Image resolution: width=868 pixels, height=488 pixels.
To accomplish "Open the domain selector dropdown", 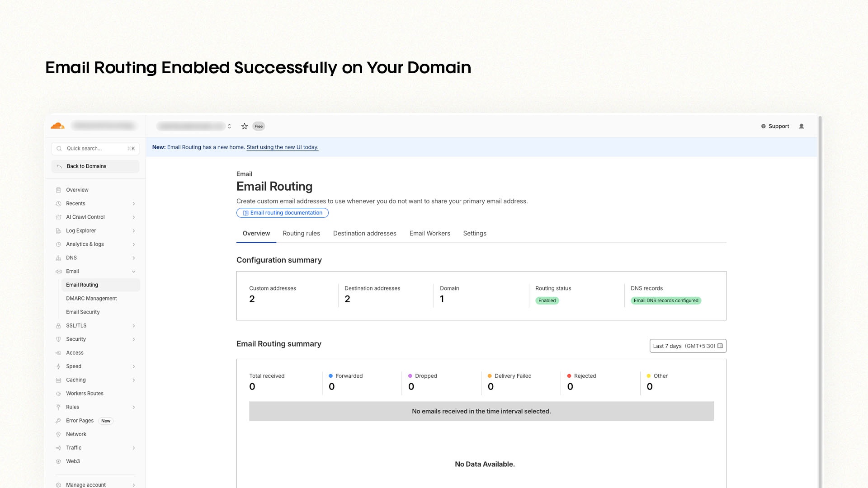I will 229,126.
